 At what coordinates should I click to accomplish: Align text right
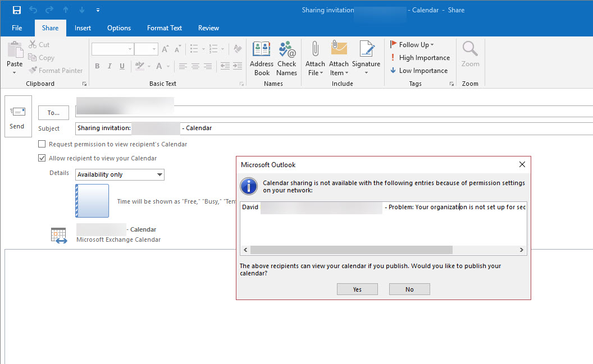click(208, 66)
